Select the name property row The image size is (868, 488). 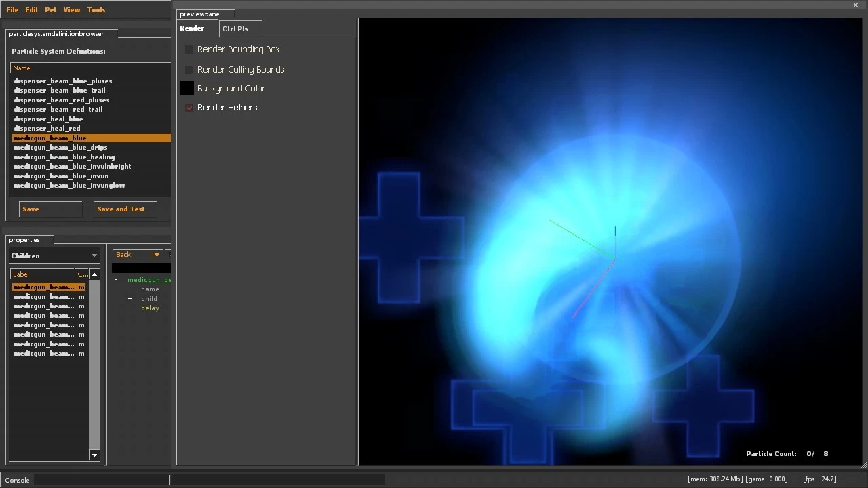pos(150,289)
